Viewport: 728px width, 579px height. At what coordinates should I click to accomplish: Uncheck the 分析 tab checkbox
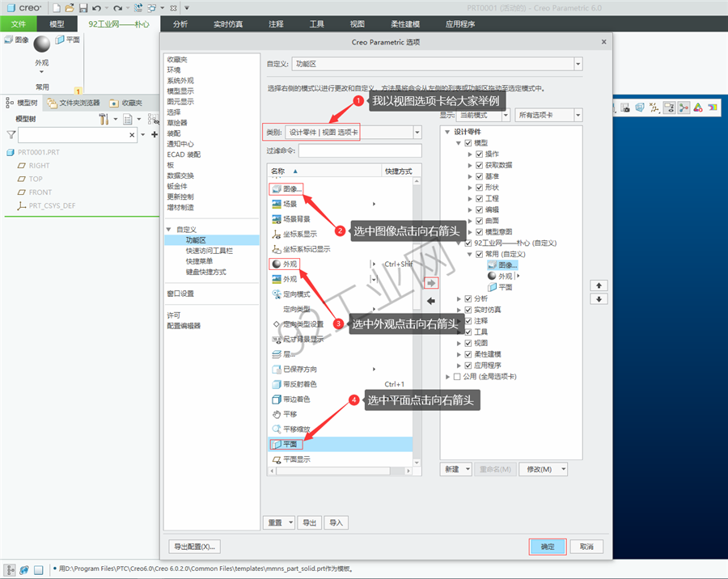click(x=468, y=298)
